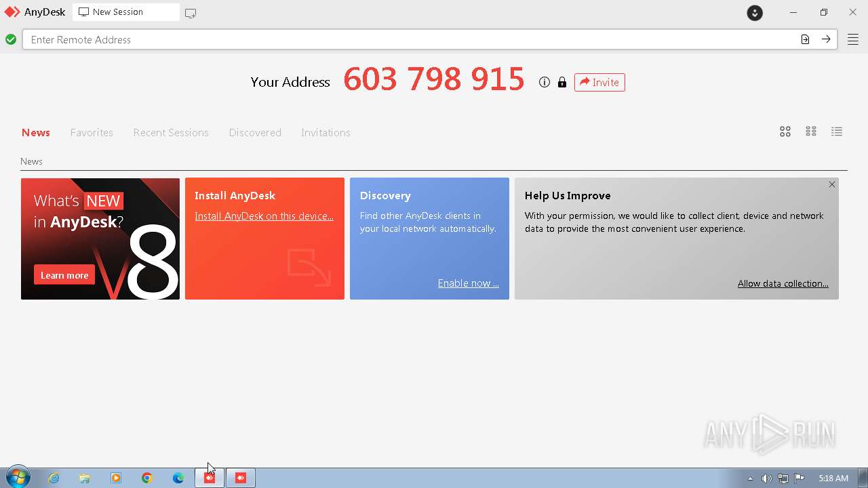The height and width of the screenshot is (488, 868).
Task: Open the Recent Sessions tab
Action: (x=171, y=132)
